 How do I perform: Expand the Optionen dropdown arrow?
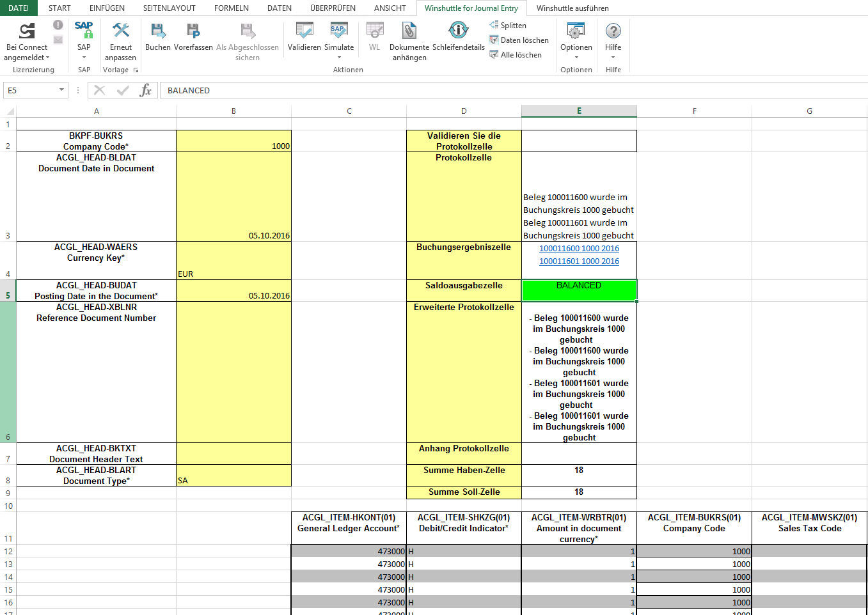(x=576, y=58)
